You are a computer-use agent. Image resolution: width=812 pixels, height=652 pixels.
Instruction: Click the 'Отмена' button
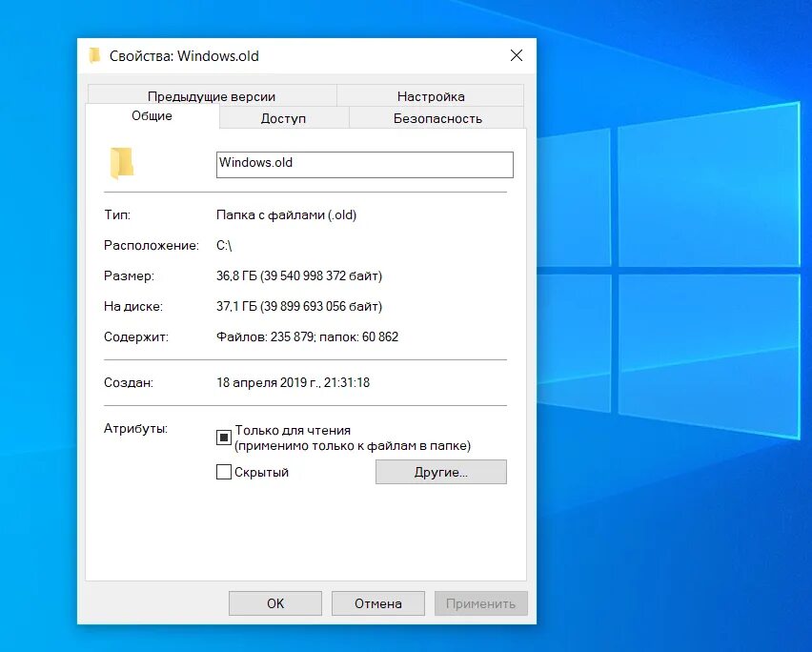[378, 603]
